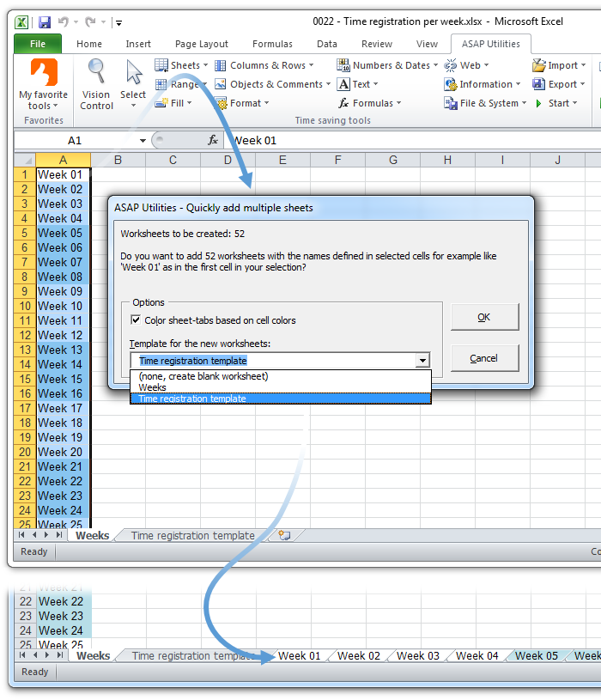
Task: Open the Formulas tools in ASAP ribbon
Action: [366, 103]
